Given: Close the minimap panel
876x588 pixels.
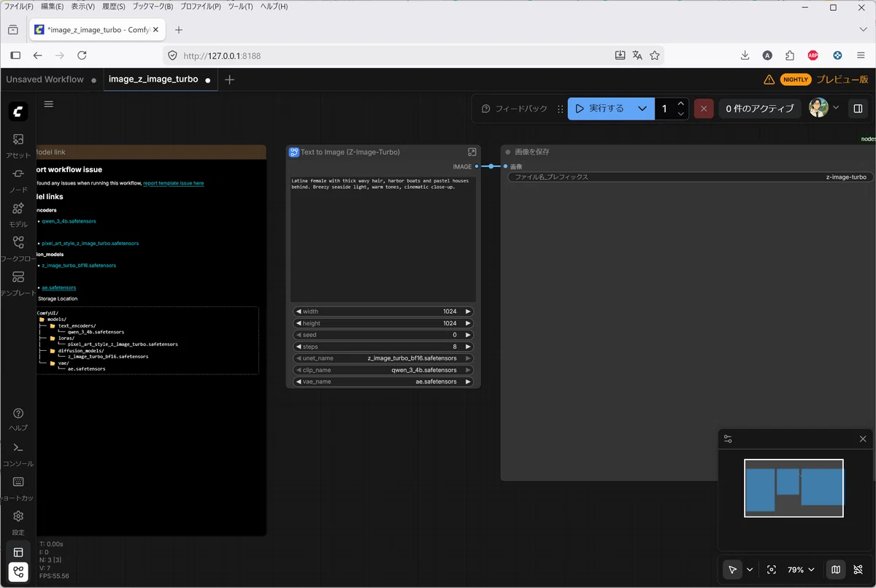Looking at the screenshot, I should tap(863, 439).
